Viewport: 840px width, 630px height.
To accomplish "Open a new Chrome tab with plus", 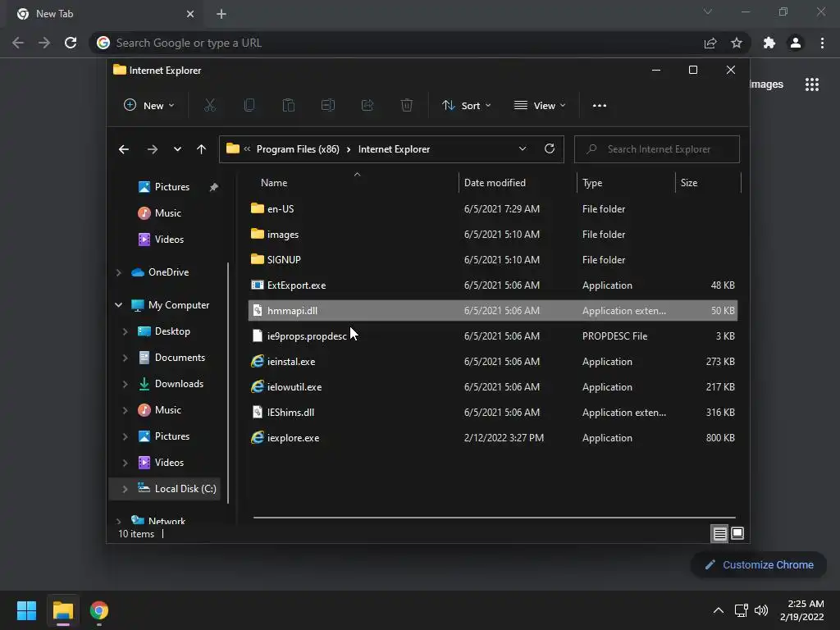I will [x=221, y=14].
